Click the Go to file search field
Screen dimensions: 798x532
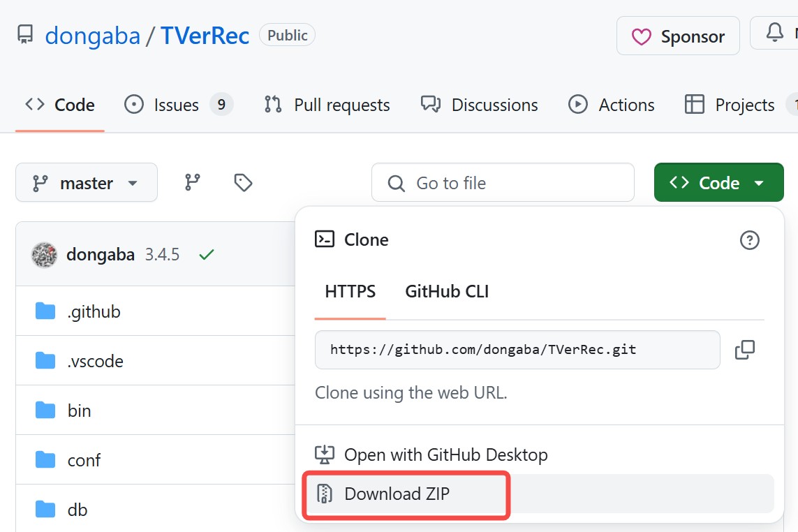click(x=503, y=183)
